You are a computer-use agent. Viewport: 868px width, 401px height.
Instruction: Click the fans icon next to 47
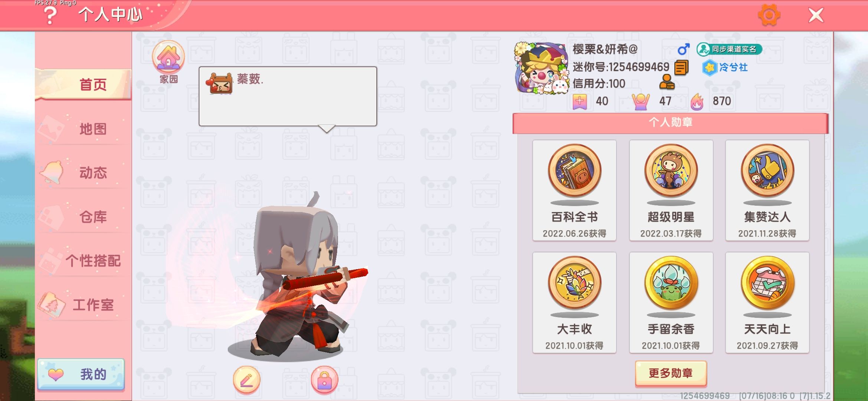[641, 101]
